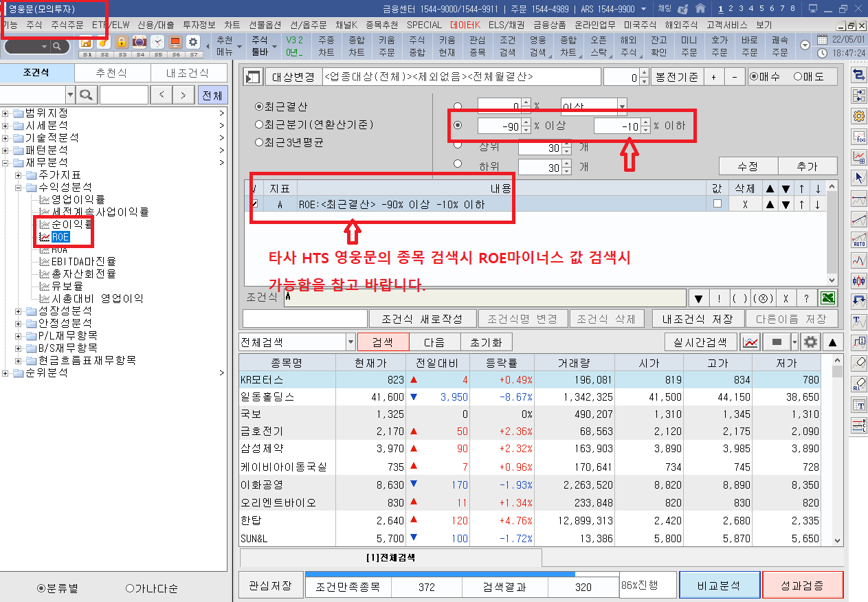Image resolution: width=868 pixels, height=602 pixels.
Task: Expand the 성장성분석 tree node
Action: point(19,311)
